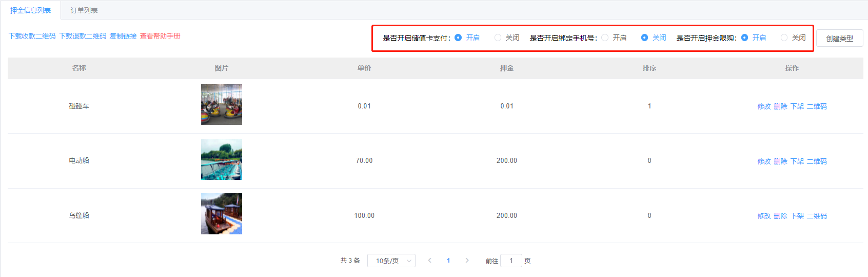Image resolution: width=868 pixels, height=277 pixels.
Task: Click 二维码 for 电动船 row
Action: pyautogui.click(x=817, y=161)
